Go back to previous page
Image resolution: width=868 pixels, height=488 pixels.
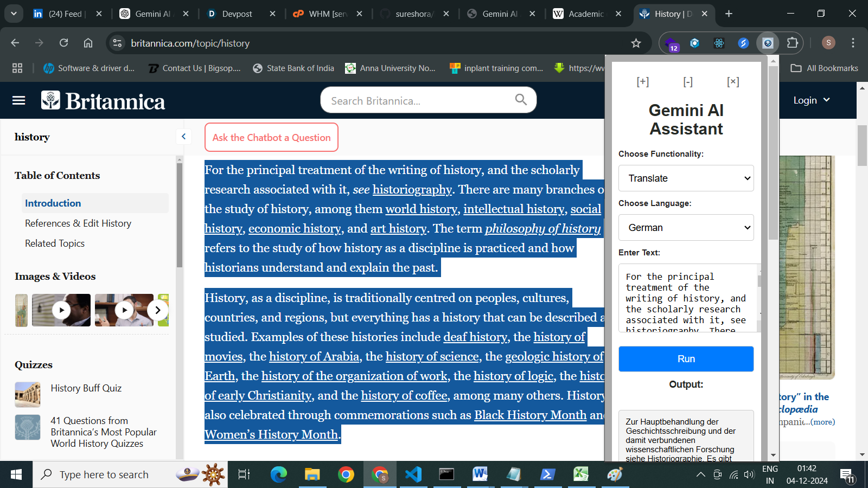(x=15, y=43)
